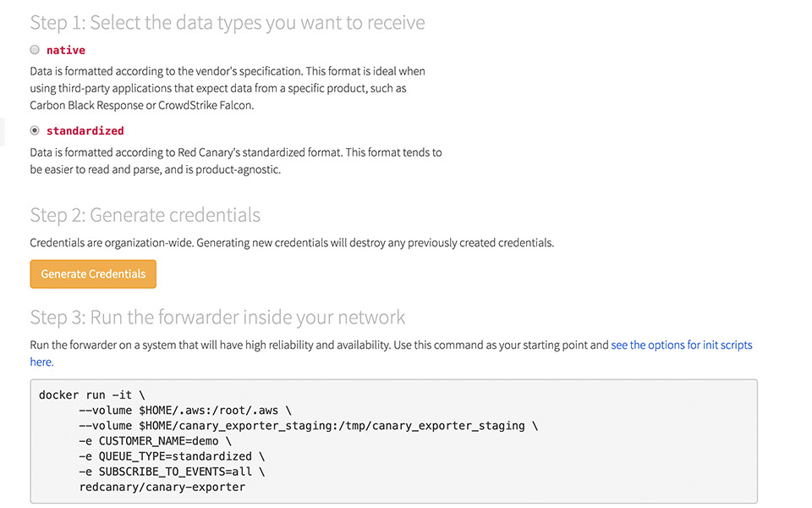Click the Step 1 data types heading
Image resolution: width=812 pixels, height=508 pixels.
pos(228,22)
